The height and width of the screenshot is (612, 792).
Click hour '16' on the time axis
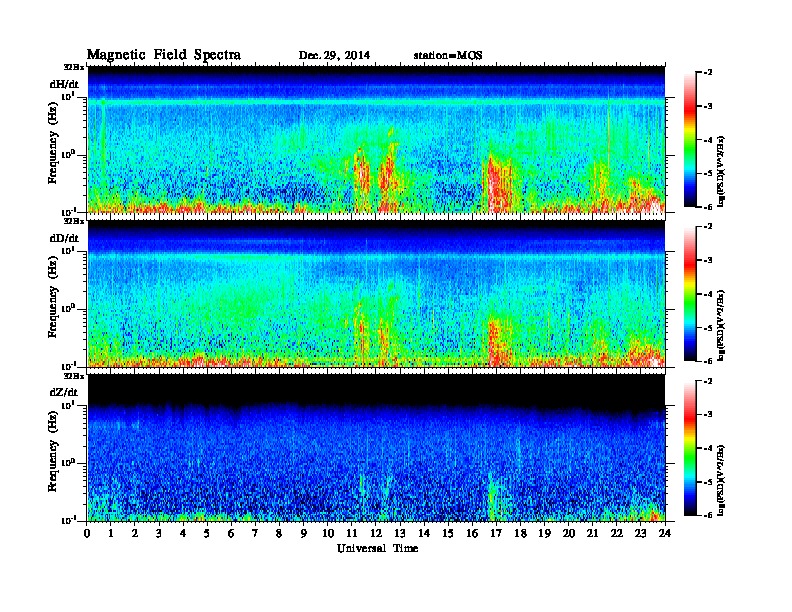[x=472, y=534]
